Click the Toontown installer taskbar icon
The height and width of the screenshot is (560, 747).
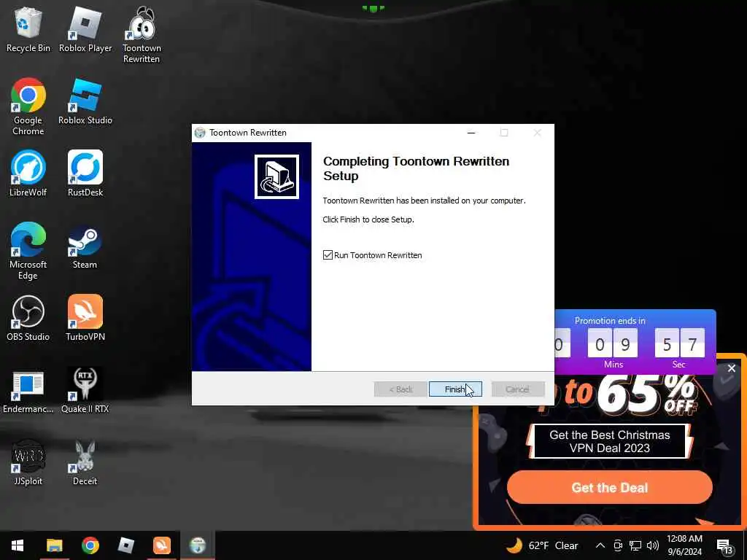coord(198,545)
